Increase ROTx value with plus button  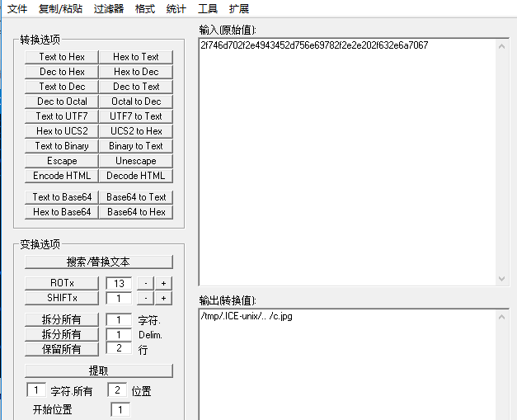point(164,283)
